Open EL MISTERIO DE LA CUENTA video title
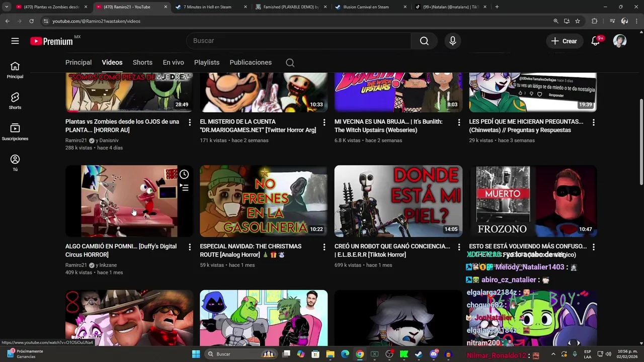The width and height of the screenshot is (644, 362). point(258,126)
